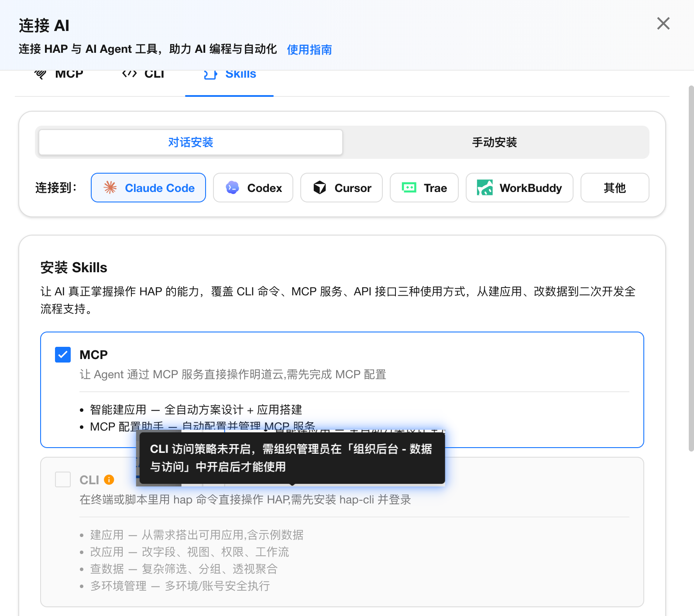The image size is (694, 616).
Task: Choose 手动安装 install mode
Action: click(495, 142)
